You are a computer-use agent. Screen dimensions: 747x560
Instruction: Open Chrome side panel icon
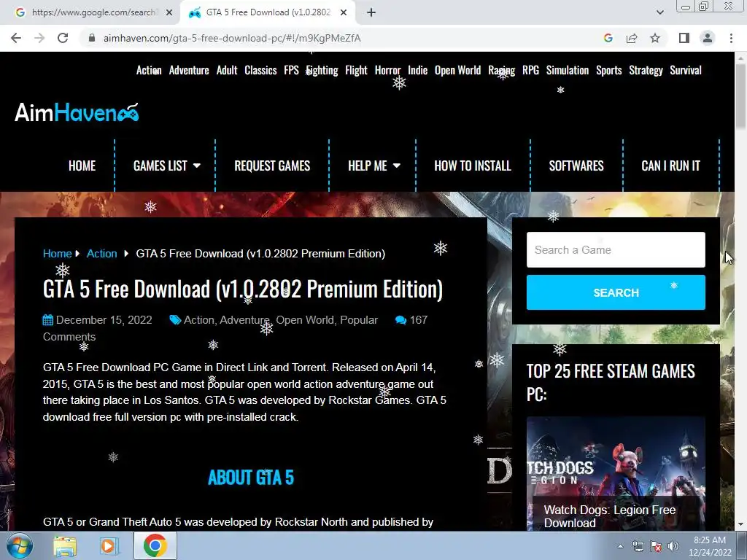(x=684, y=38)
